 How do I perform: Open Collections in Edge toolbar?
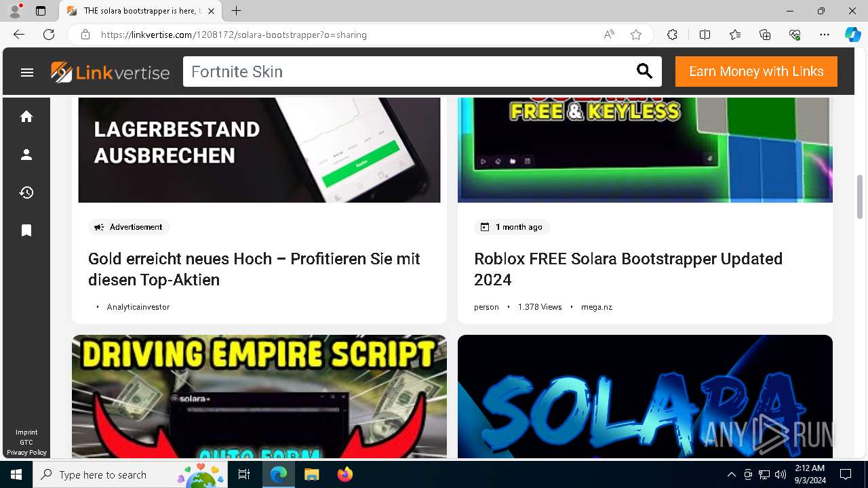click(765, 35)
